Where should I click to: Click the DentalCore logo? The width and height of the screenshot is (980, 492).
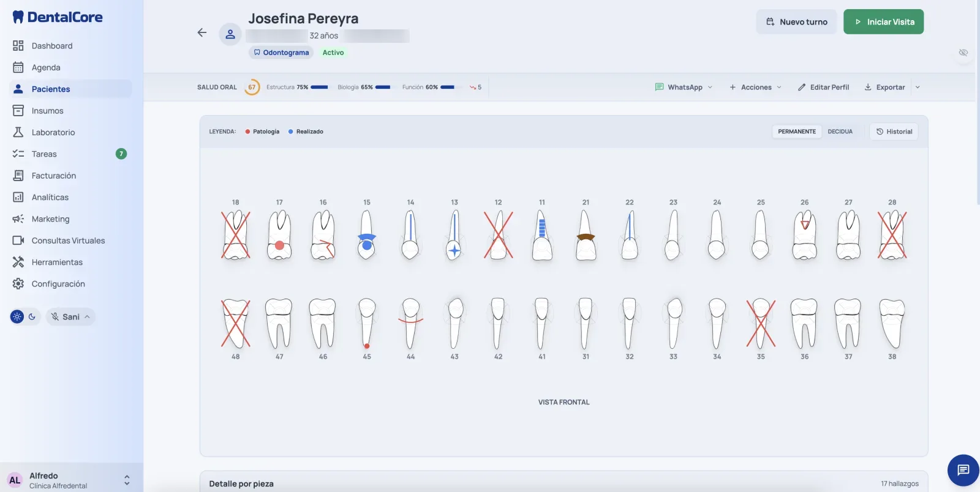pos(58,17)
